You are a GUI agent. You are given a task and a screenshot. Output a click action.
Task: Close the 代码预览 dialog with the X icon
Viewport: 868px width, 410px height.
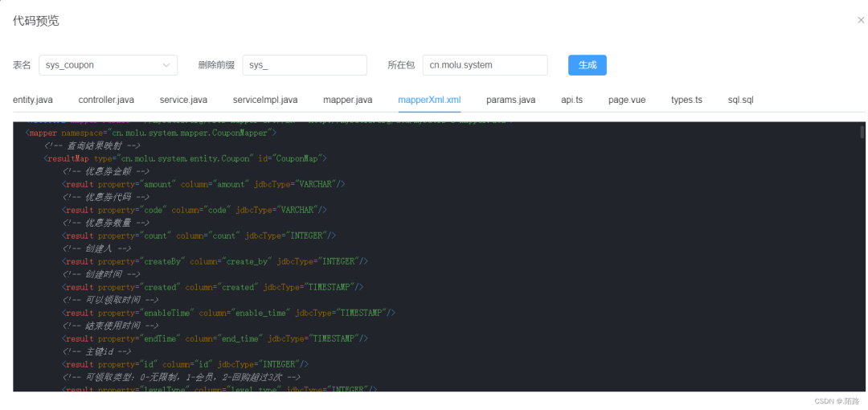tap(861, 21)
